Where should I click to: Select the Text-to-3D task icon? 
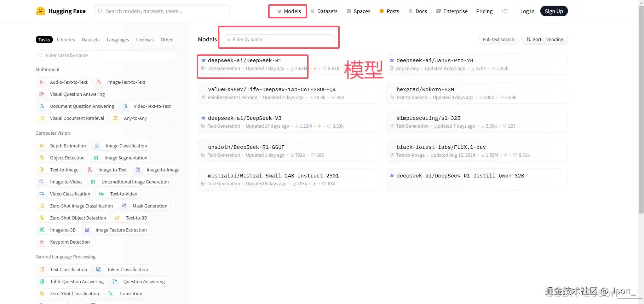point(117,218)
